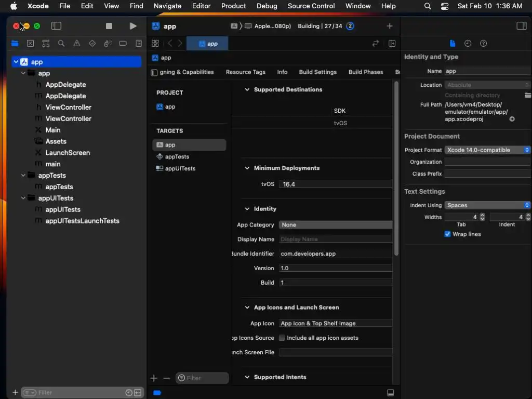Open the Editor menu
Image resolution: width=532 pixels, height=399 pixels.
pos(201,6)
